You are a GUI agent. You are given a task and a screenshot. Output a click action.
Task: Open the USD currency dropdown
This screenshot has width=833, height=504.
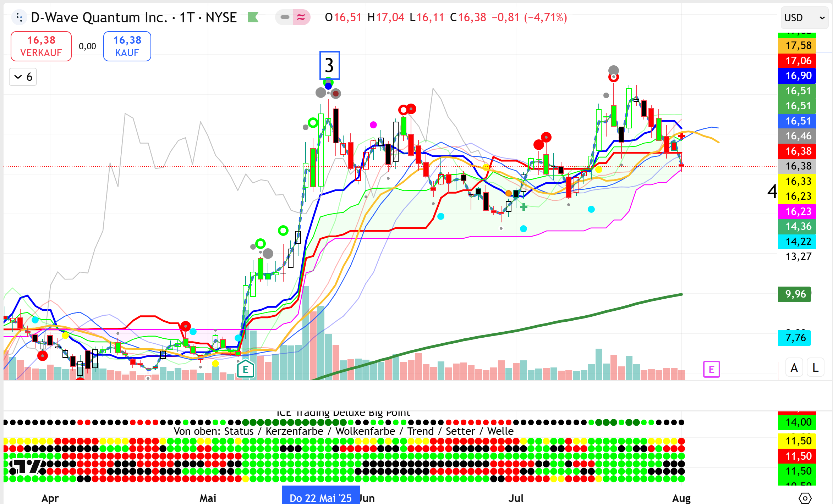pos(804,18)
